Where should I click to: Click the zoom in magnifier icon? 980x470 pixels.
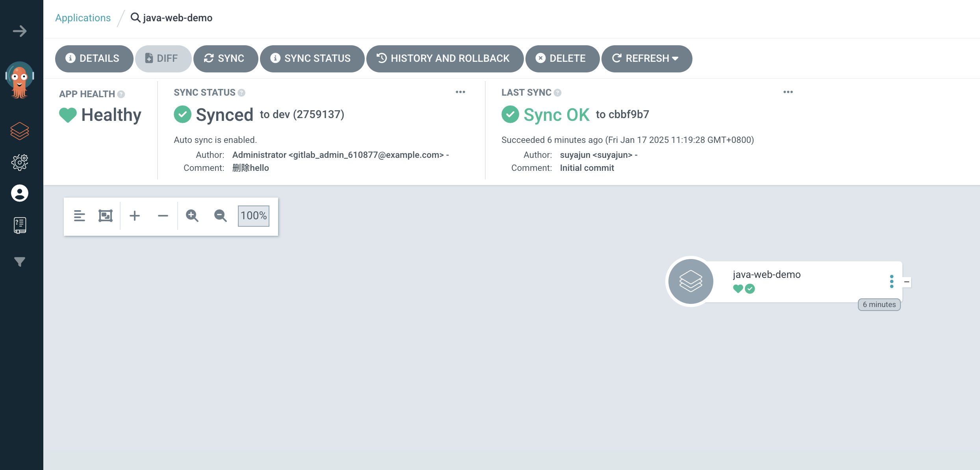pyautogui.click(x=192, y=216)
